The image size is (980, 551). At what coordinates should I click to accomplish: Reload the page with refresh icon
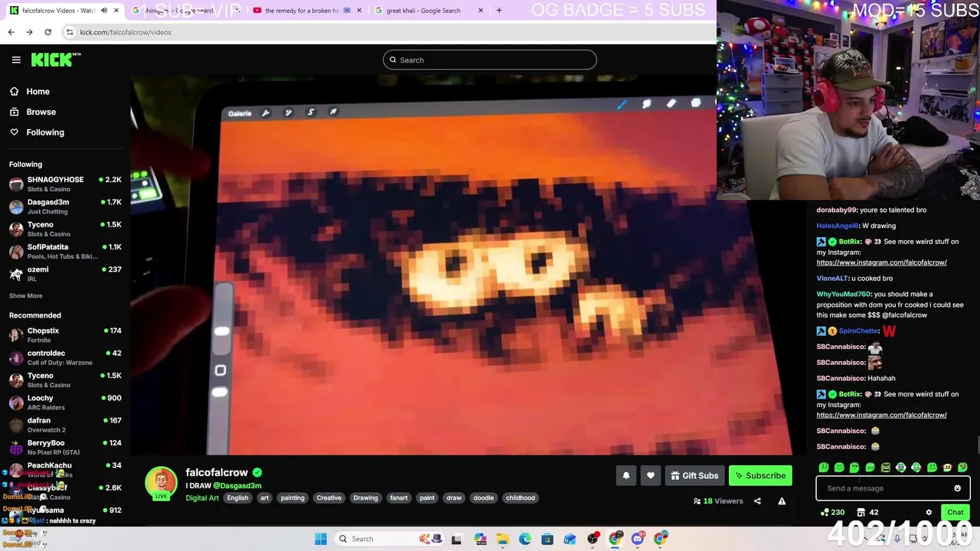coord(47,32)
